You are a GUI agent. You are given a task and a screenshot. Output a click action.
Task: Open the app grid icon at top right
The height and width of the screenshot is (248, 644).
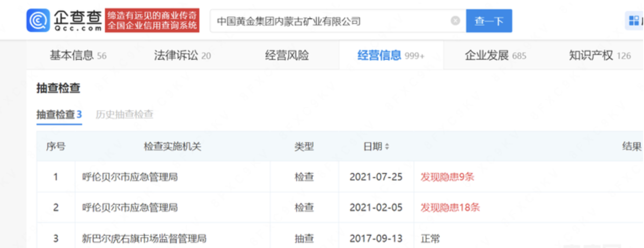[633, 21]
